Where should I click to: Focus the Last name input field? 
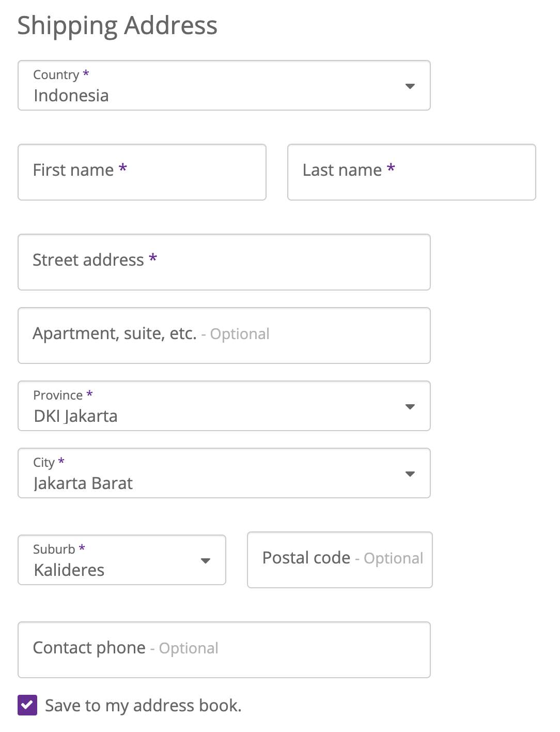[412, 172]
